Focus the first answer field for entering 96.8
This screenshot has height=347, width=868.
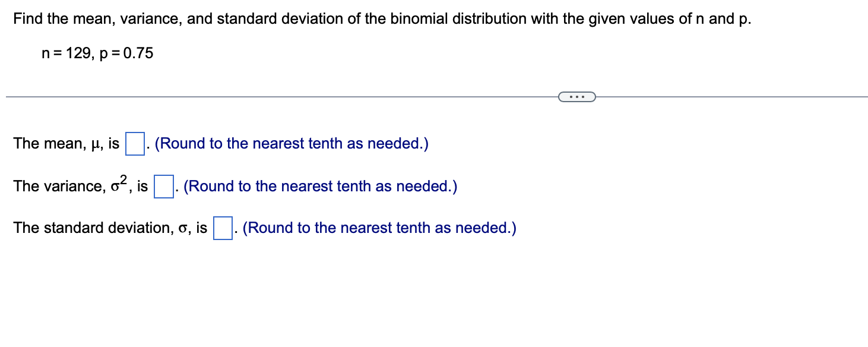click(135, 143)
